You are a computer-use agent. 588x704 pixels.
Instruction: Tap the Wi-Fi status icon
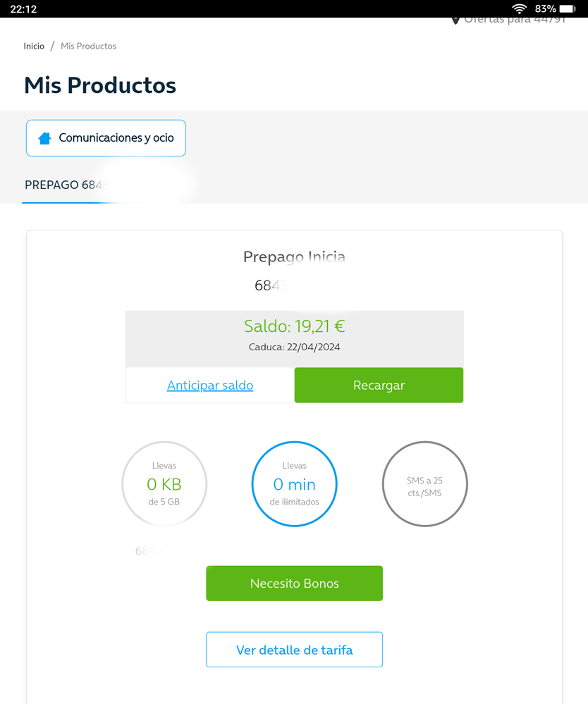pyautogui.click(x=520, y=8)
